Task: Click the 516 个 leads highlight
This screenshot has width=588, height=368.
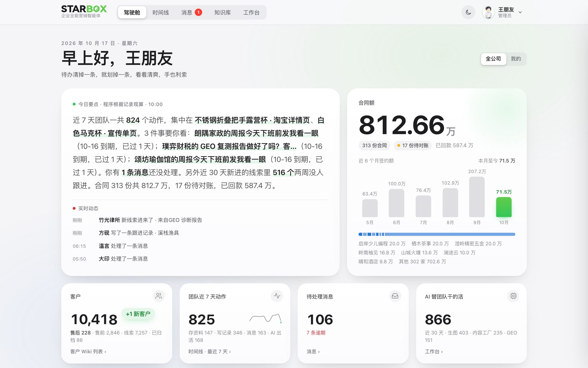Action: 283,173
